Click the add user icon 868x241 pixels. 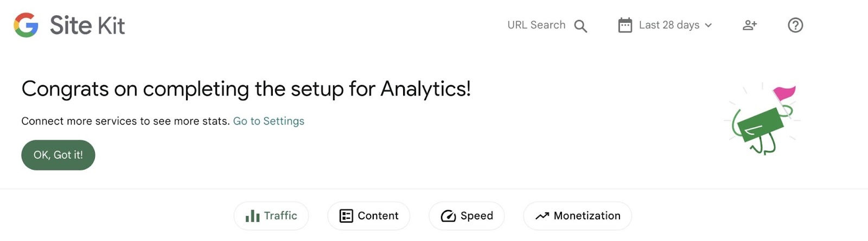pyautogui.click(x=750, y=25)
